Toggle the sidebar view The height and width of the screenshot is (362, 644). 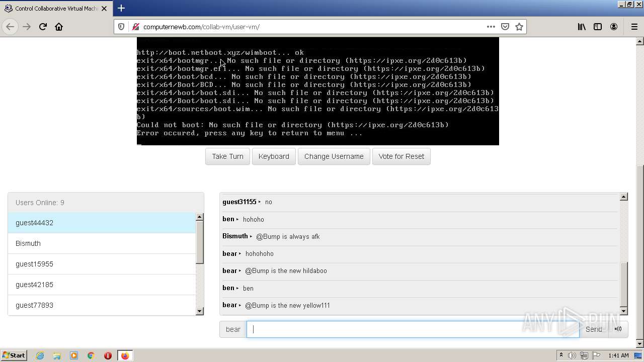[x=598, y=27]
